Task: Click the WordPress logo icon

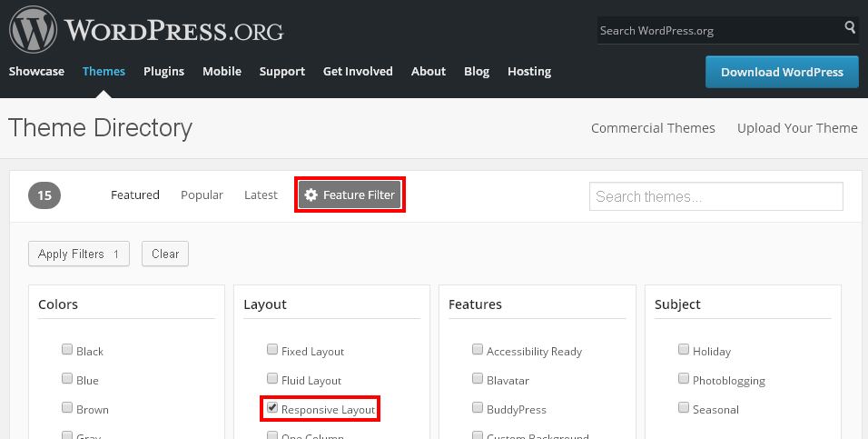Action: click(34, 30)
